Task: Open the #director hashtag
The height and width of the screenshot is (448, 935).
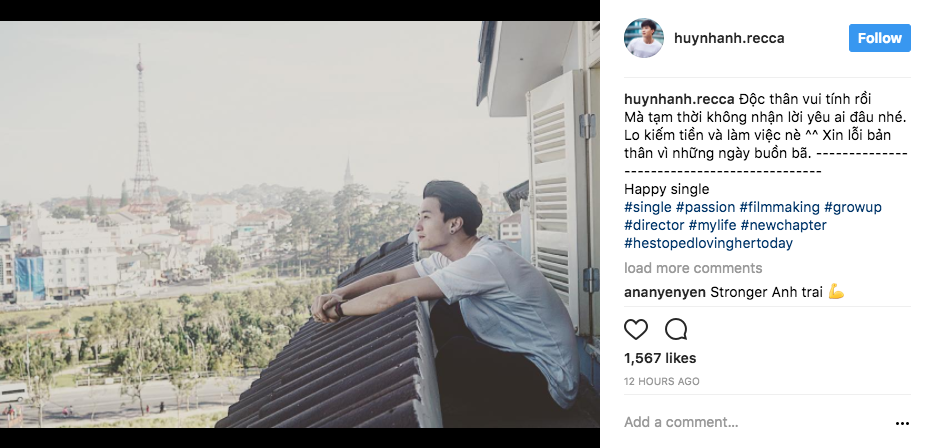Action: [x=654, y=225]
